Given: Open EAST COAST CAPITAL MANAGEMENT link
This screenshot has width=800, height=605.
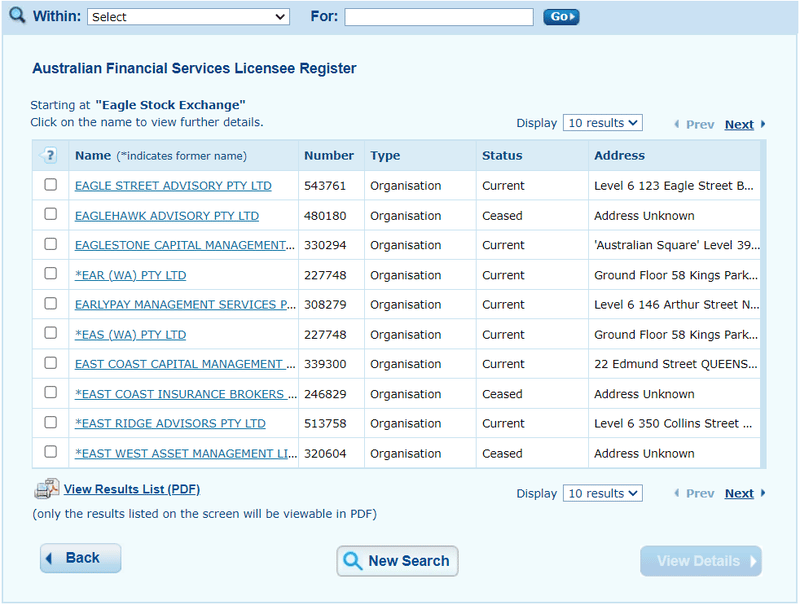Looking at the screenshot, I should tap(185, 364).
